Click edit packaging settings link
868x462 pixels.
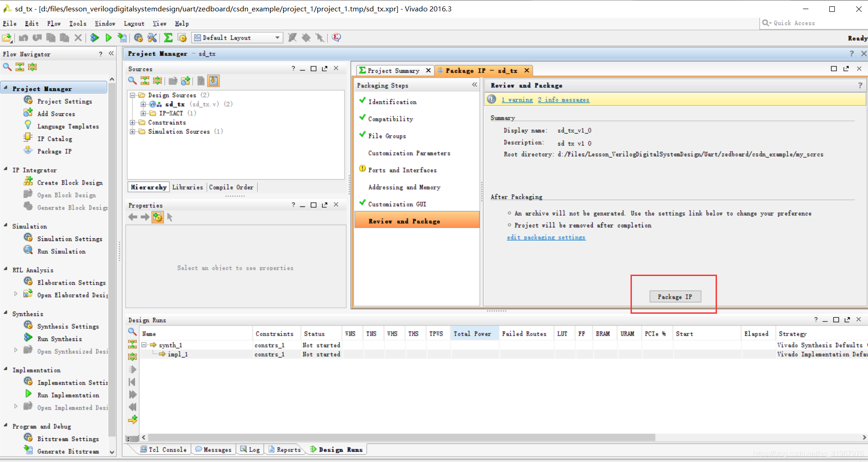coord(546,237)
